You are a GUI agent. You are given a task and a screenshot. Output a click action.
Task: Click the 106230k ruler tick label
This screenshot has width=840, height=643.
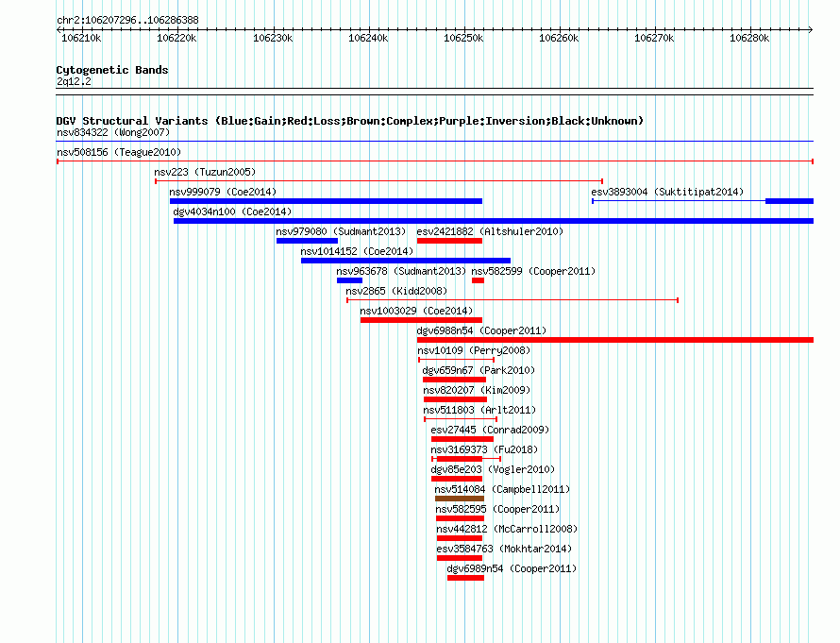(x=273, y=38)
